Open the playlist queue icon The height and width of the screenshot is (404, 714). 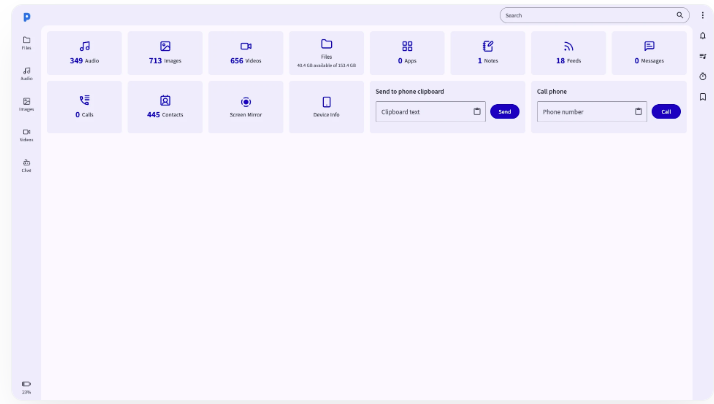point(703,56)
